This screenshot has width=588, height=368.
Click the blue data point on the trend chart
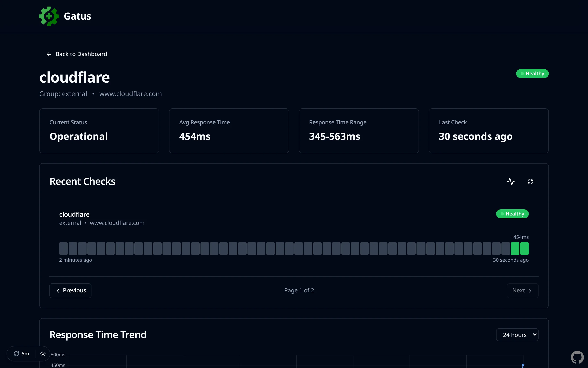523,365
